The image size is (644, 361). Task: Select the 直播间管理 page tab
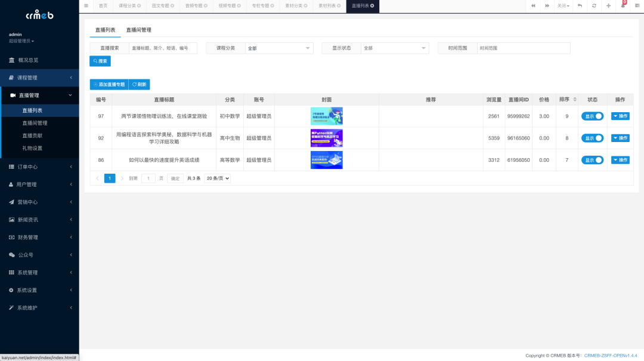(x=138, y=30)
